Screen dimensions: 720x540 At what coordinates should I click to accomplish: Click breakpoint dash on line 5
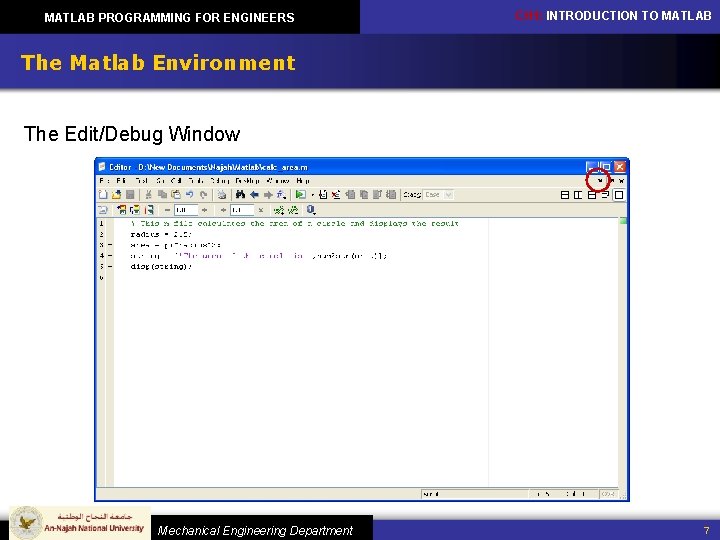coord(110,266)
